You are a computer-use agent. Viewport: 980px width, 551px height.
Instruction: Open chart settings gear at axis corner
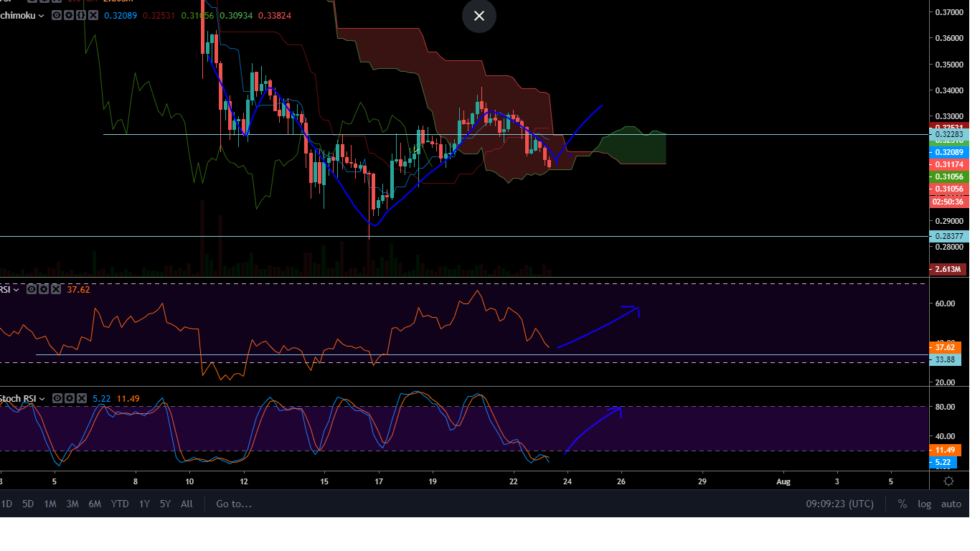point(948,481)
